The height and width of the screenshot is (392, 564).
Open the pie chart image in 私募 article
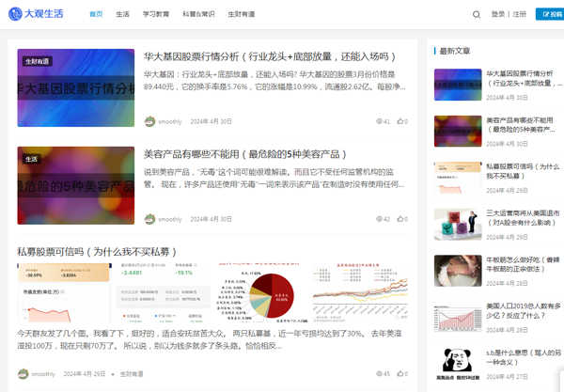(262, 292)
